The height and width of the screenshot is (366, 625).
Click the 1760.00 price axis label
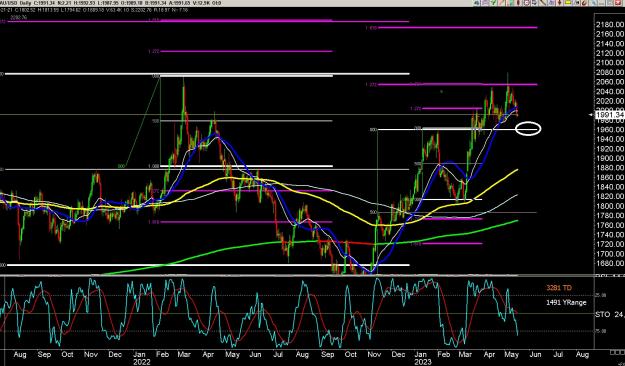tap(610, 225)
